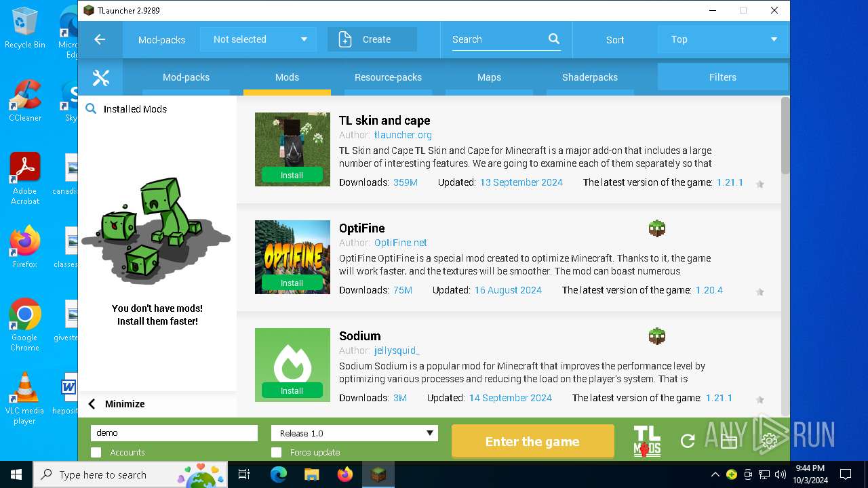Install the TL skin and cape mod
Image resolution: width=868 pixels, height=488 pixels.
tap(292, 175)
